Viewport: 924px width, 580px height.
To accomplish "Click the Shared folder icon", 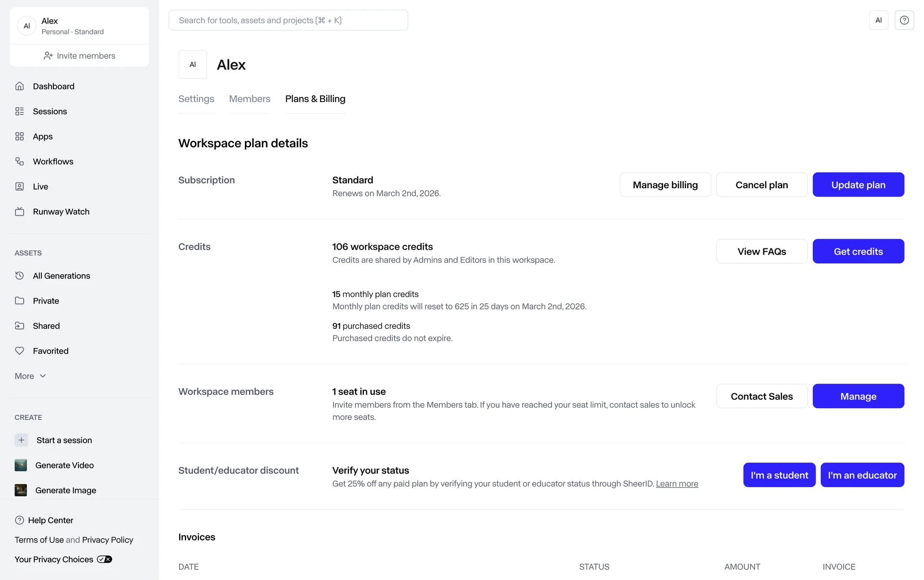I will [19, 326].
